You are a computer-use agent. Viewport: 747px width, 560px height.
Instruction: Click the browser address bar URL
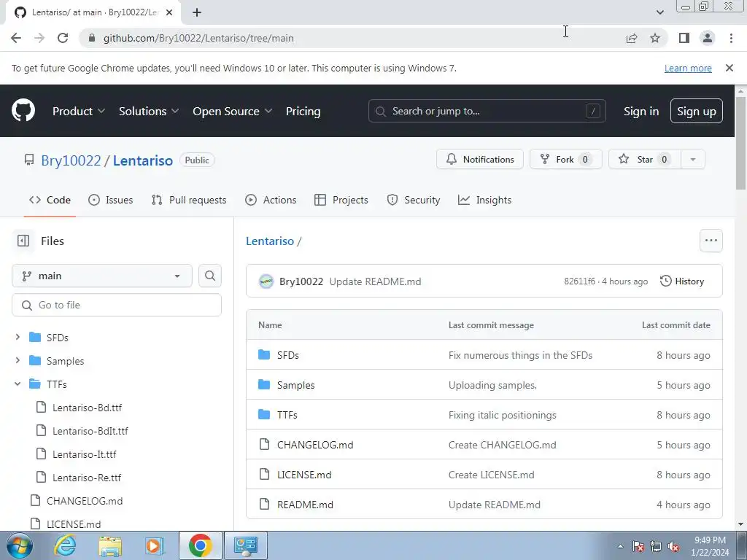click(x=198, y=38)
